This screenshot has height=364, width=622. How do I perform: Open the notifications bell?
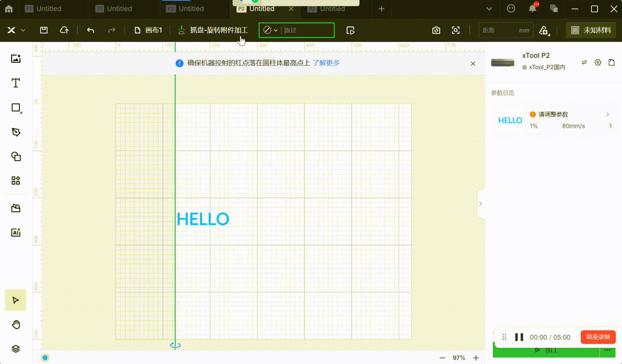(x=532, y=9)
